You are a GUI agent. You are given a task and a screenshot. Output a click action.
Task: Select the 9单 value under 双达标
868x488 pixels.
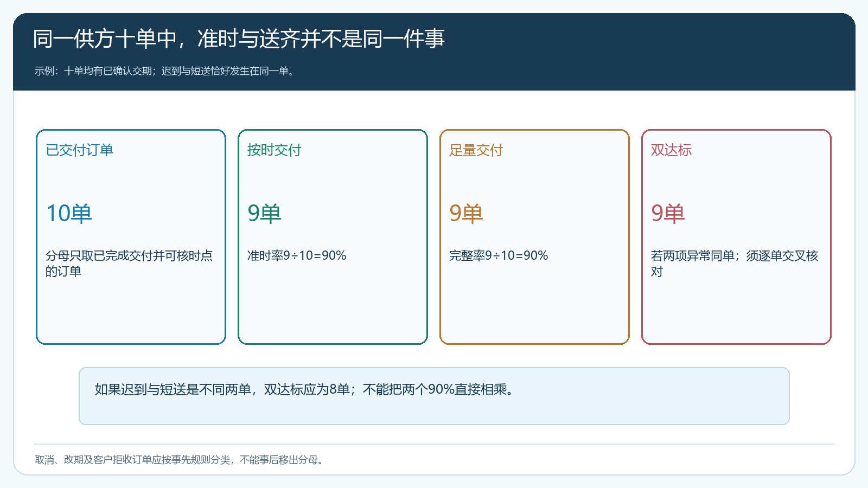pos(668,214)
